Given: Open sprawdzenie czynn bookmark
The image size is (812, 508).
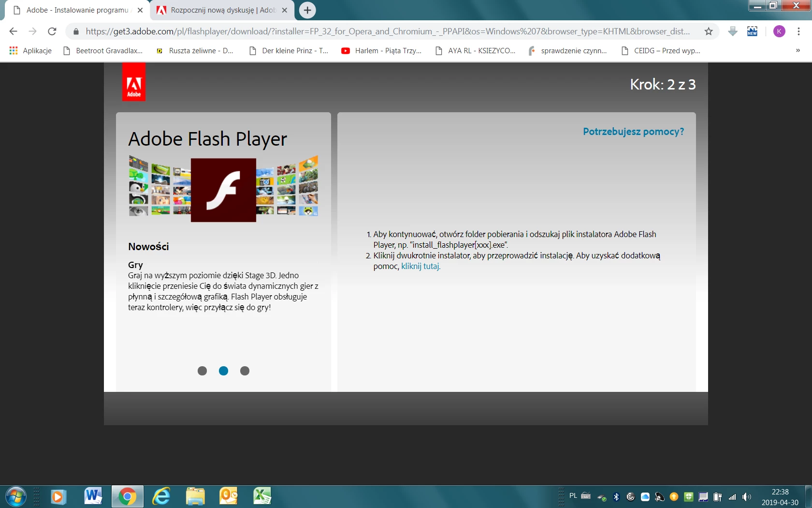Looking at the screenshot, I should click(567, 51).
